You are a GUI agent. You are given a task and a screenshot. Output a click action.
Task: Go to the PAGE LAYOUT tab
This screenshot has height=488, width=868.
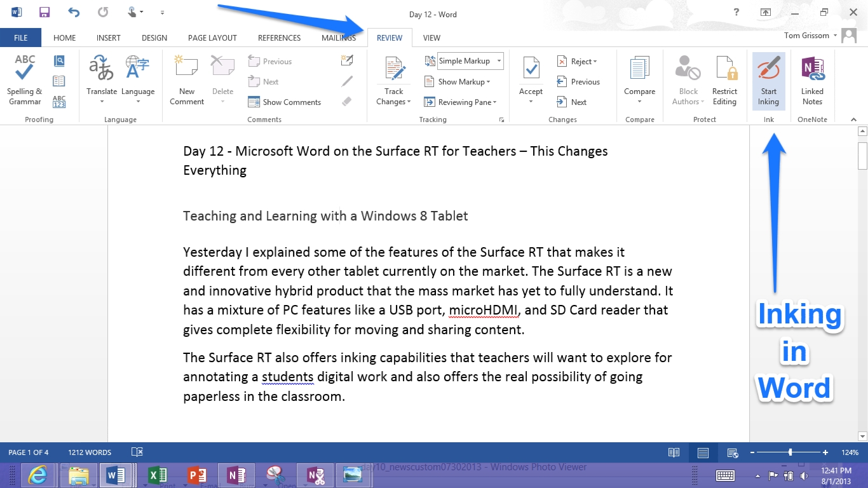[212, 37]
